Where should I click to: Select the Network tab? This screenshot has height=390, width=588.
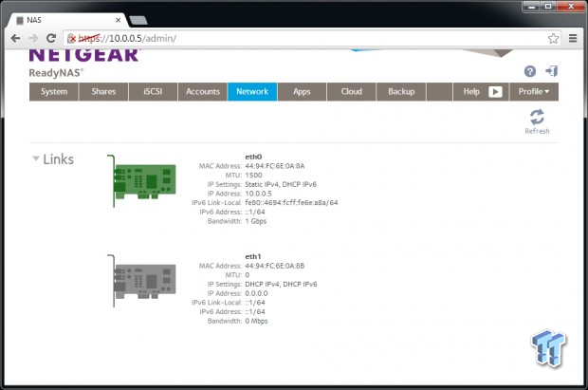[x=252, y=92]
